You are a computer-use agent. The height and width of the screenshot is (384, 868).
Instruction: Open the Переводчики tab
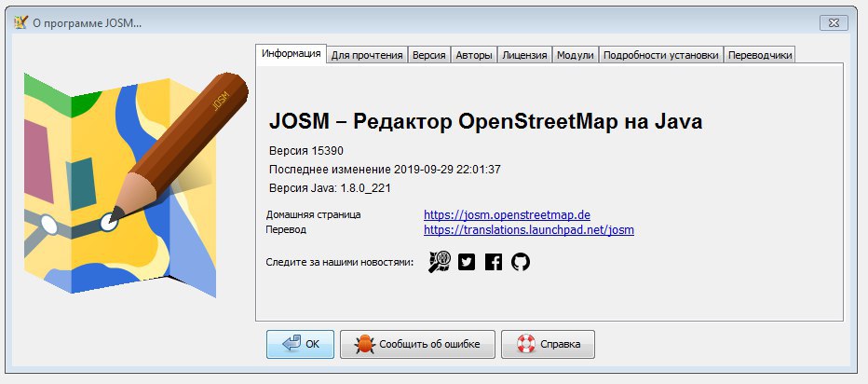760,55
